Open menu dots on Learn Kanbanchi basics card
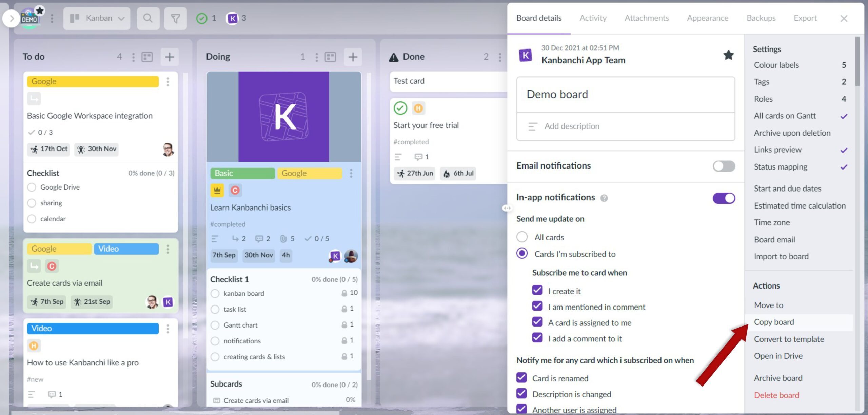Screen dimensions: 868x415 (x=351, y=173)
